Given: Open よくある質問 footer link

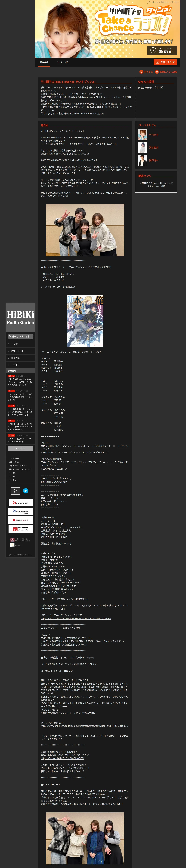Looking at the screenshot, I should click(14, 459).
